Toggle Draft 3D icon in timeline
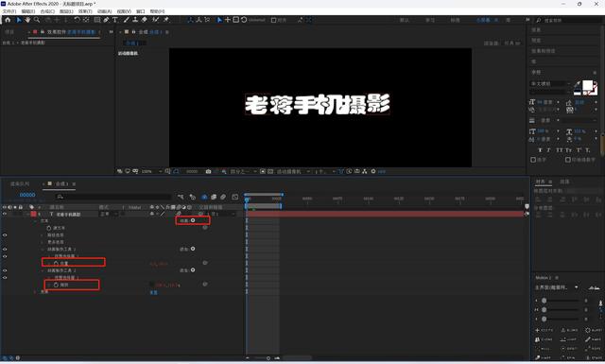This screenshot has height=364, width=605. pyautogui.click(x=193, y=197)
